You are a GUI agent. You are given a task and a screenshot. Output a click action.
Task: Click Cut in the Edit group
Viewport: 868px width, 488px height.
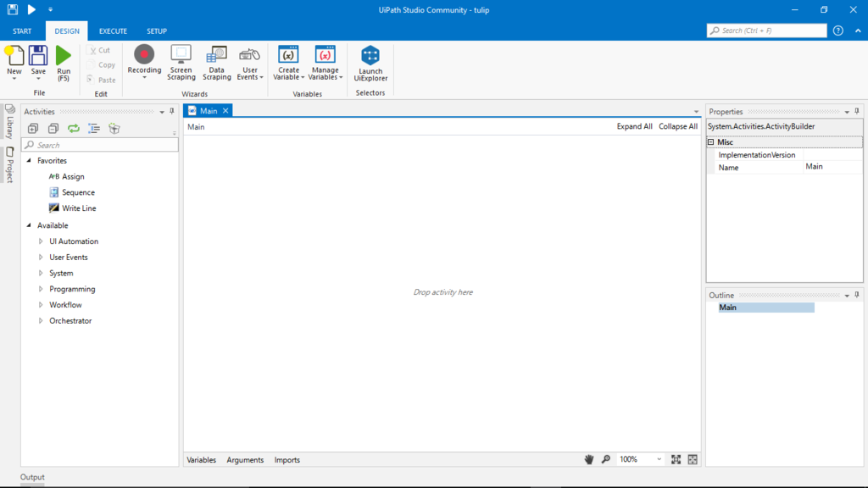tap(100, 50)
